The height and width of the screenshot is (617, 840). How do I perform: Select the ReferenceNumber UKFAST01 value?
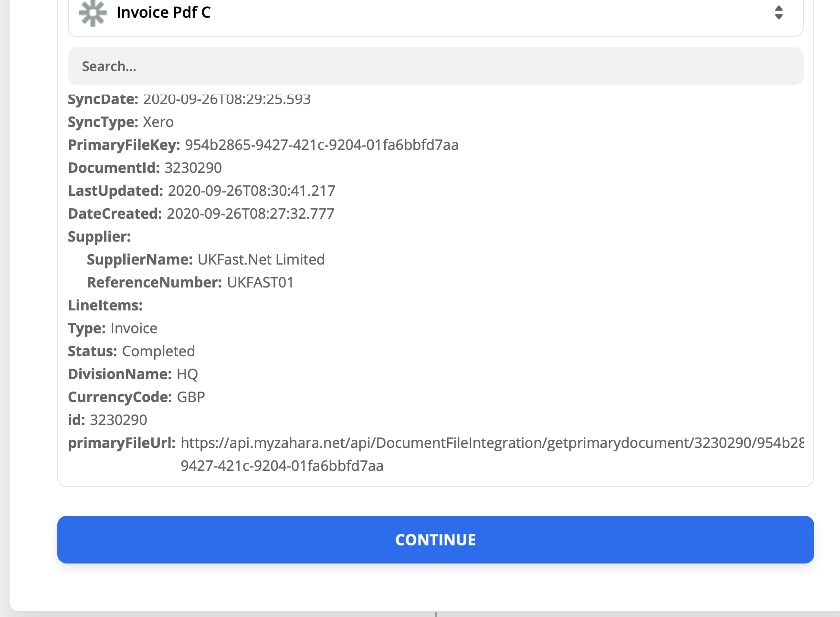click(260, 282)
